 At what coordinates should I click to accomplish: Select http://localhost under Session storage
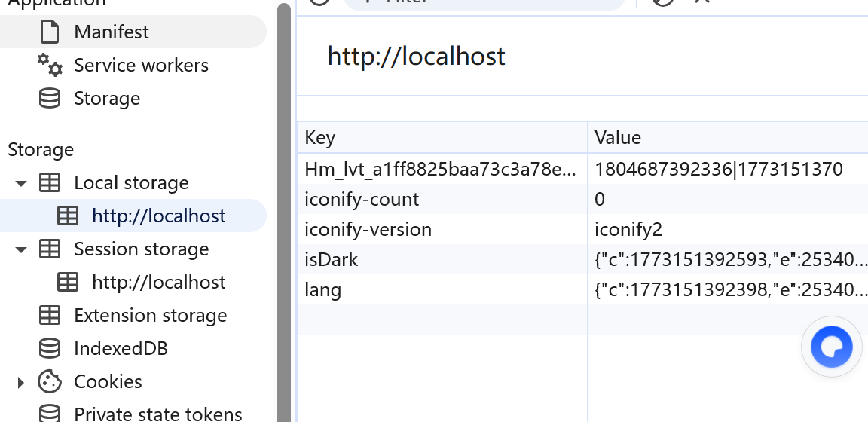158,283
